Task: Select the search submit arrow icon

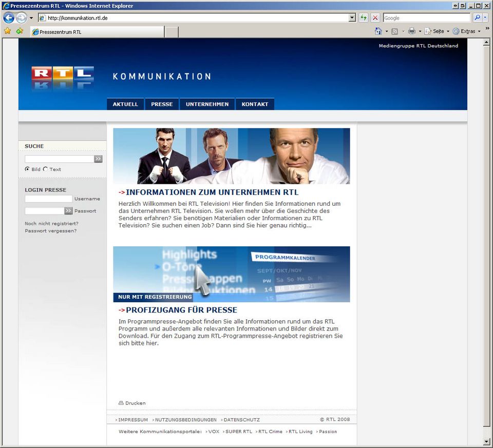Action: coord(98,159)
